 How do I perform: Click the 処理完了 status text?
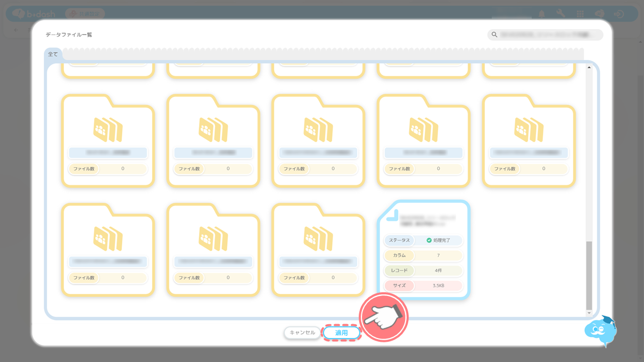442,241
